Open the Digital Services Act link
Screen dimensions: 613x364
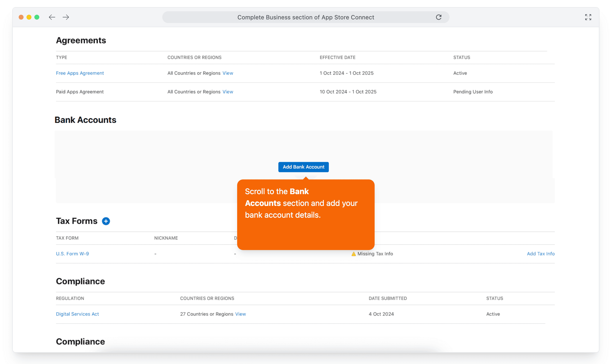pyautogui.click(x=77, y=314)
